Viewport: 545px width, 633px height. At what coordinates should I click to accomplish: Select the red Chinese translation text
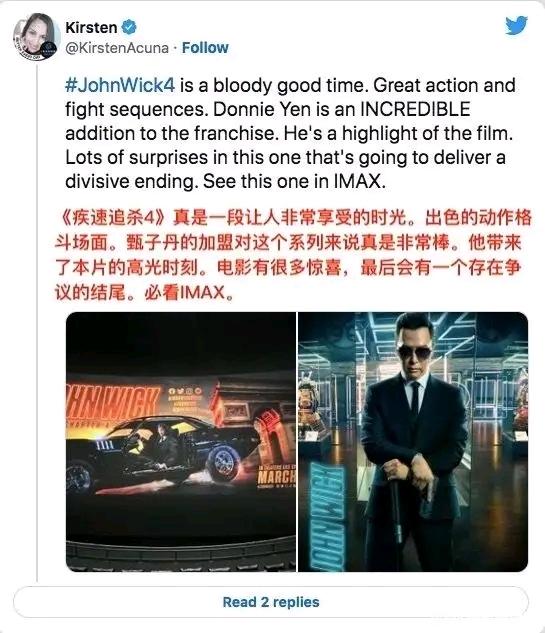point(293,255)
